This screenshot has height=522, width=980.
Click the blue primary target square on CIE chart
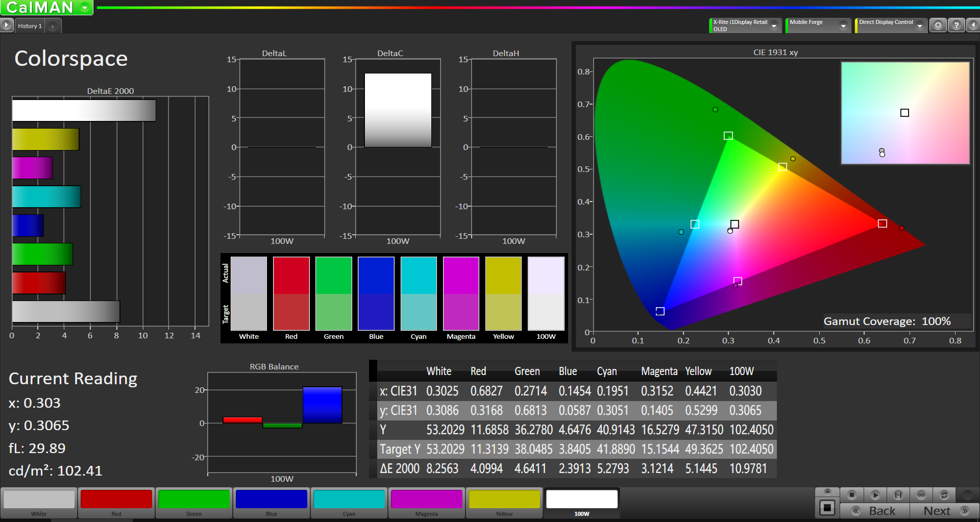pos(660,311)
